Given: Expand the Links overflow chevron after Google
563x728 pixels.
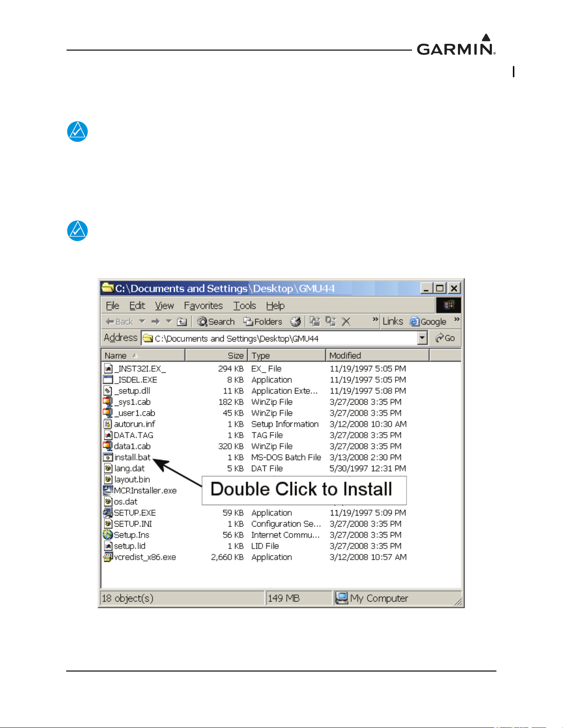Looking at the screenshot, I should click(457, 319).
